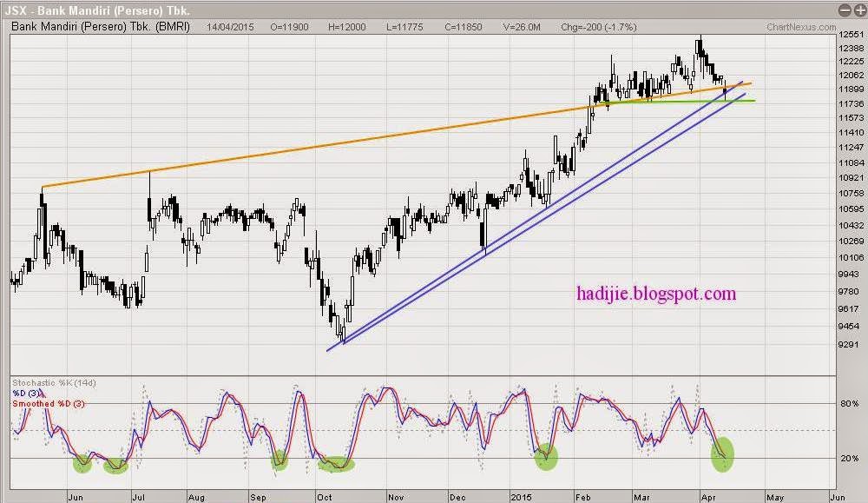868x503 pixels.
Task: Click the JSX - Bank Mandiri title bar
Action: point(100,9)
